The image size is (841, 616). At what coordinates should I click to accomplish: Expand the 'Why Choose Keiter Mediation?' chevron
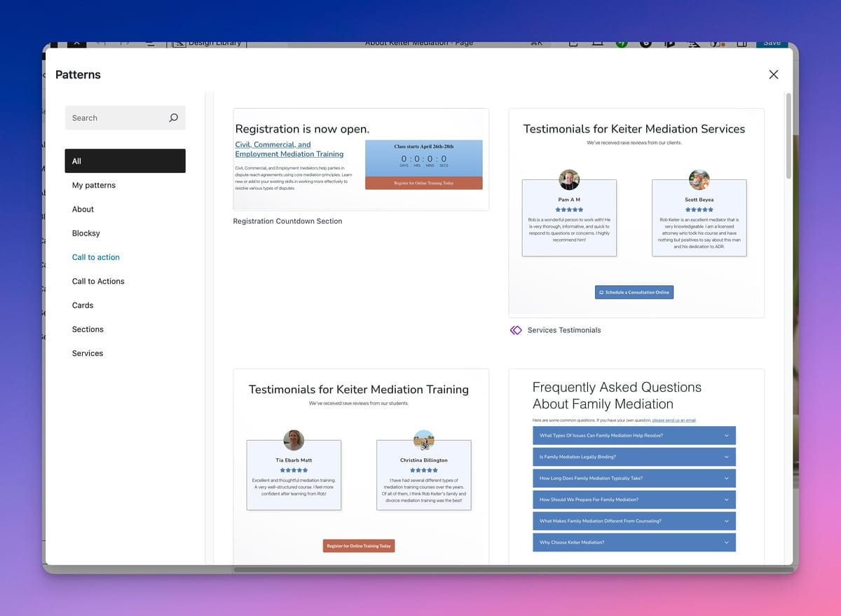726,542
